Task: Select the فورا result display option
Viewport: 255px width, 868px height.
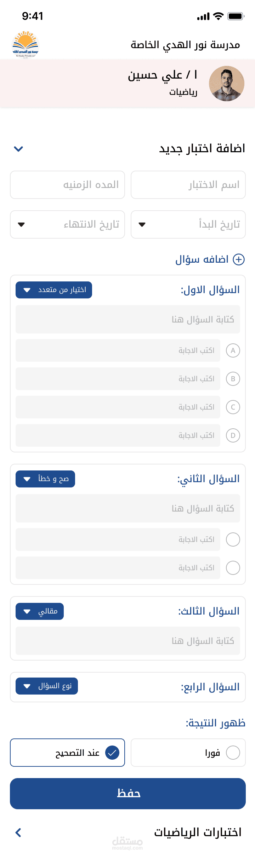Action: (x=188, y=753)
